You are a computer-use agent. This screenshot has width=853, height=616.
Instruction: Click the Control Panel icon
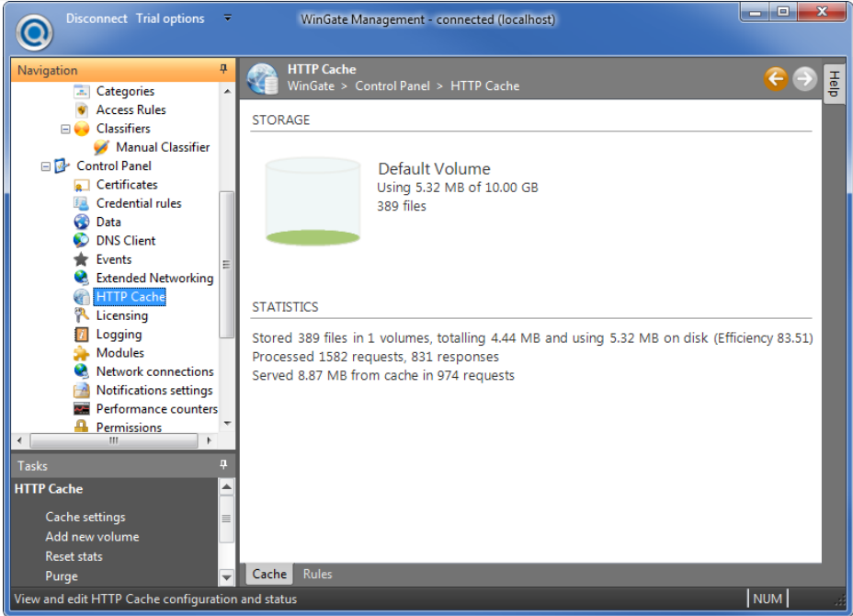62,166
